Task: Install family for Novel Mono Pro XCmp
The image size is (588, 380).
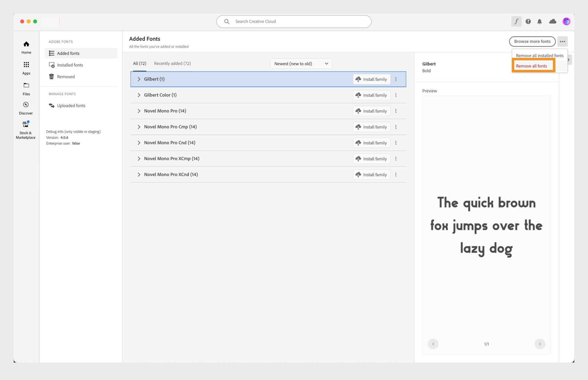Action: 371,159
